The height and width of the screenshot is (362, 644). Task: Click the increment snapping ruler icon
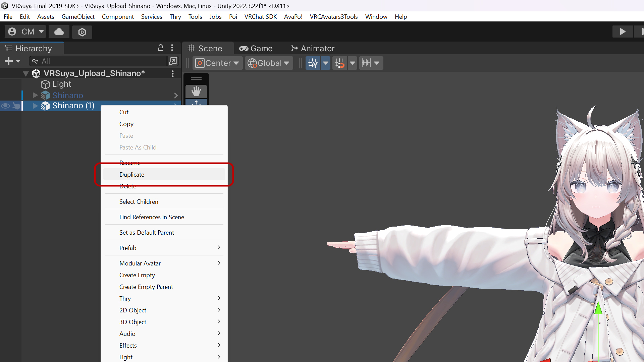tap(366, 63)
